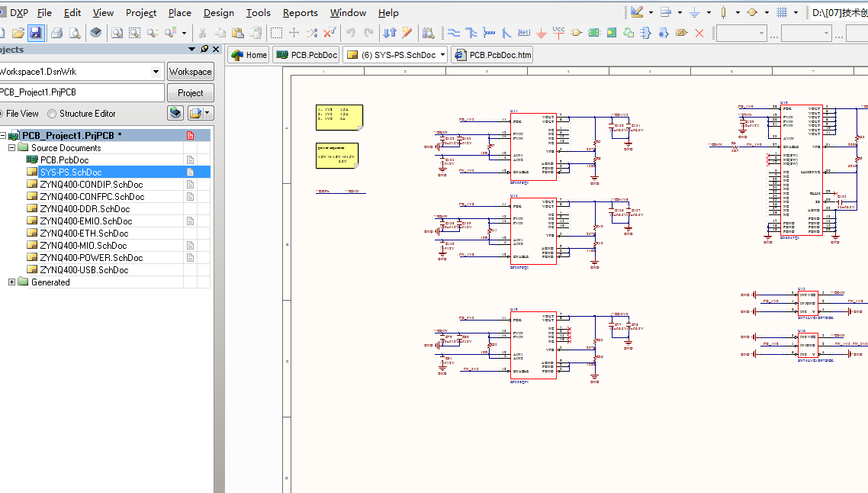Click the Cross Probe icon

click(x=407, y=34)
